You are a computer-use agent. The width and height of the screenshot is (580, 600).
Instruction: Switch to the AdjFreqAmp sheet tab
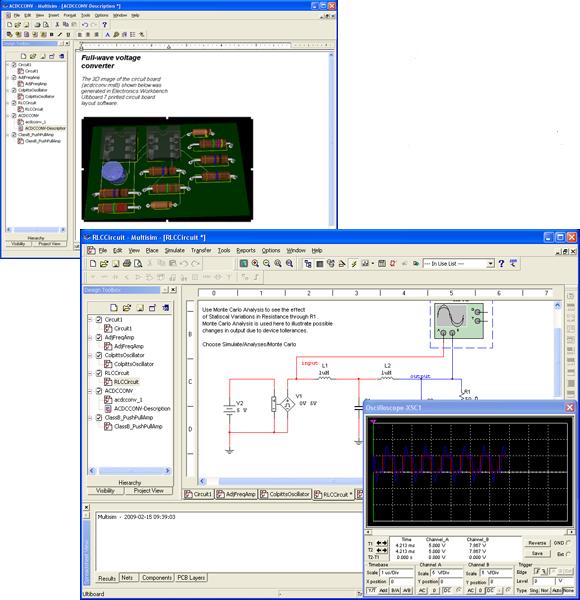[236, 494]
